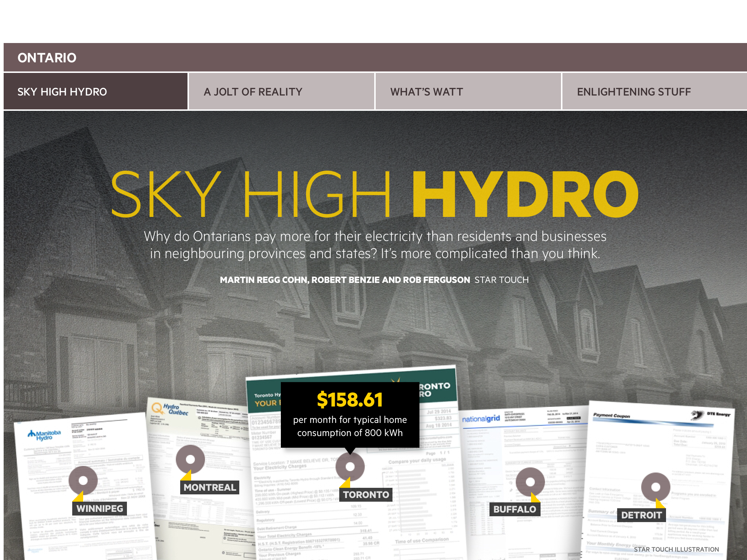Click the DETROIT city label

641,515
